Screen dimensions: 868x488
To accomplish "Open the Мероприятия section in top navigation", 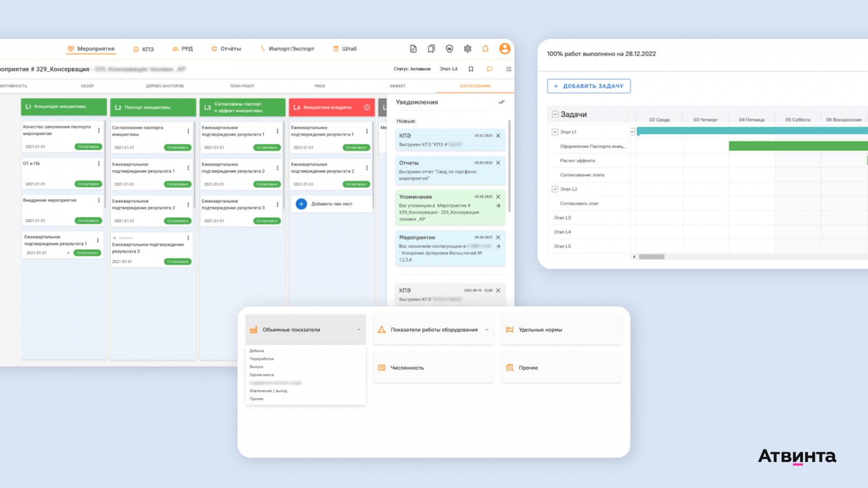I will 91,49.
